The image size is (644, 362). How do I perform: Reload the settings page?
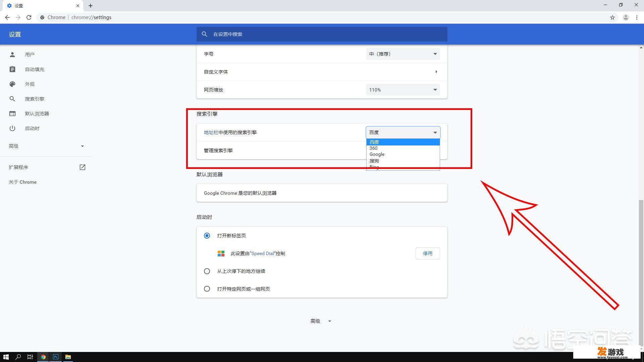pos(29,17)
